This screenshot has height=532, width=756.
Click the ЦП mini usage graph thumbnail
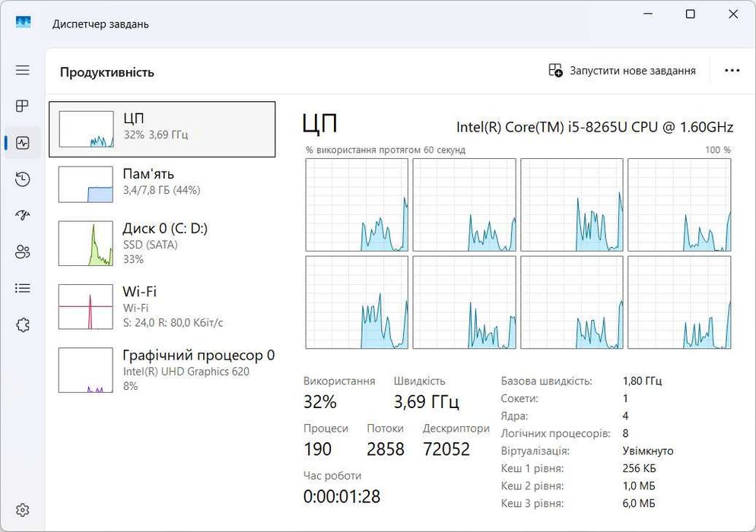tap(86, 129)
